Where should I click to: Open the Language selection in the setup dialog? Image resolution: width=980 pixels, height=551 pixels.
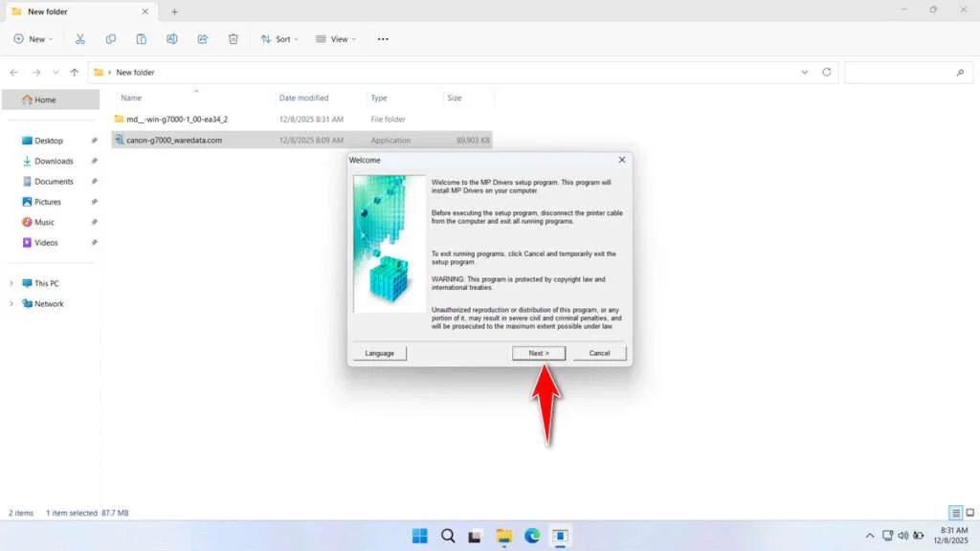[x=379, y=352]
